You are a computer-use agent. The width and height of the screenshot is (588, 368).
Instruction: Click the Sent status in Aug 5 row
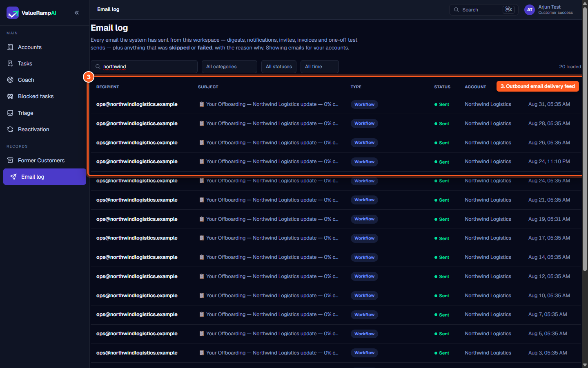click(x=442, y=334)
